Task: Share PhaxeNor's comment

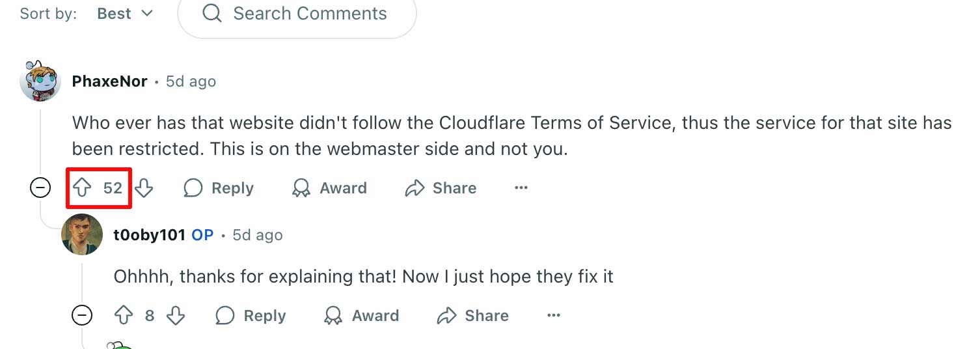Action: [x=441, y=188]
